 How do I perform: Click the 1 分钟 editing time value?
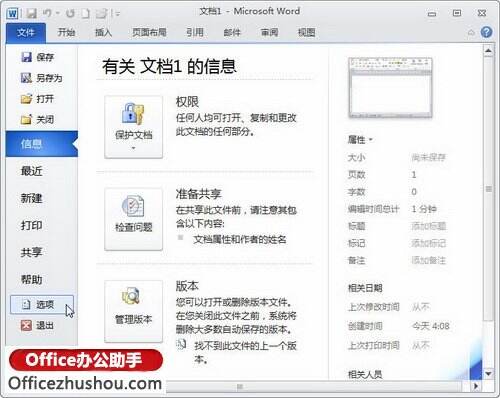click(424, 209)
